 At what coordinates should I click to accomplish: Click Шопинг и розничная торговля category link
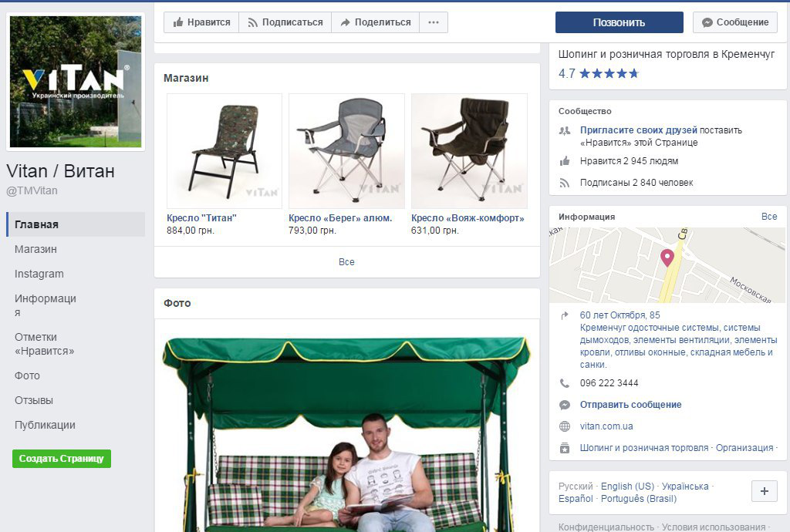[x=644, y=448]
